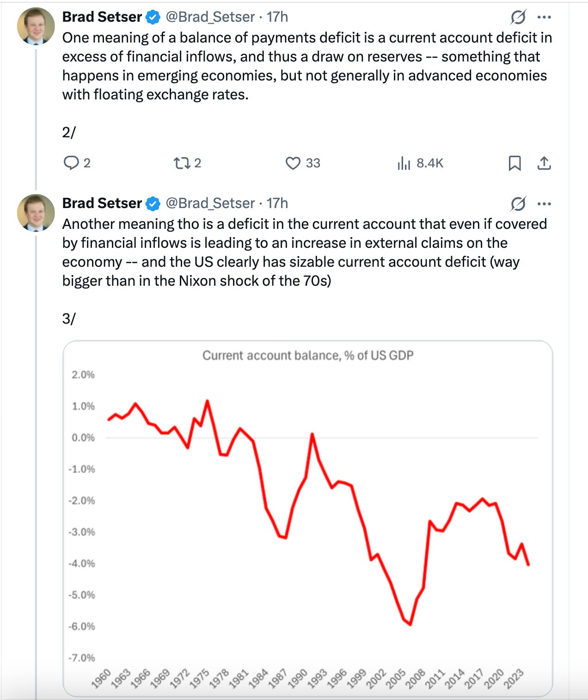Like the first tweet with 33 likes

[x=293, y=163]
